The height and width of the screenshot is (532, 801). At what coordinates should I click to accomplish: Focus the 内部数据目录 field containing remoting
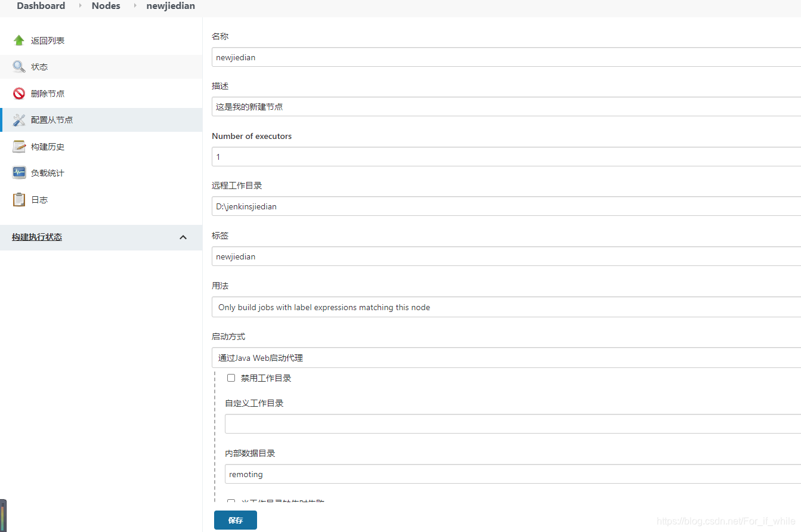point(513,474)
